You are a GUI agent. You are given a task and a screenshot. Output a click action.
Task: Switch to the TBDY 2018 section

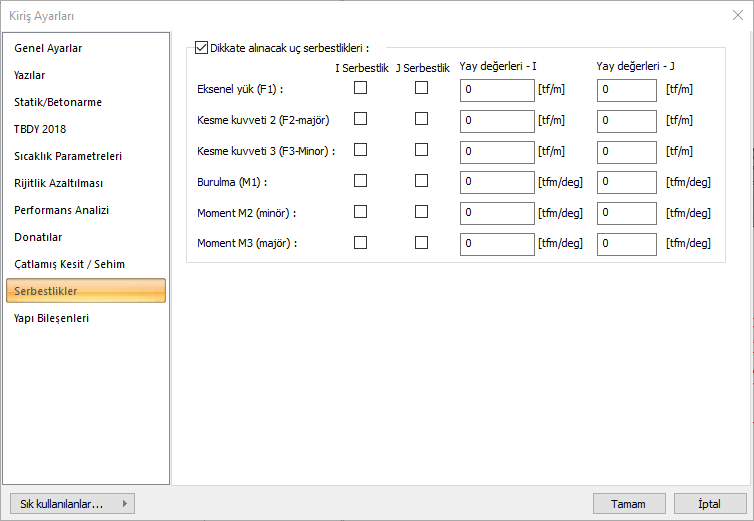(x=40, y=129)
